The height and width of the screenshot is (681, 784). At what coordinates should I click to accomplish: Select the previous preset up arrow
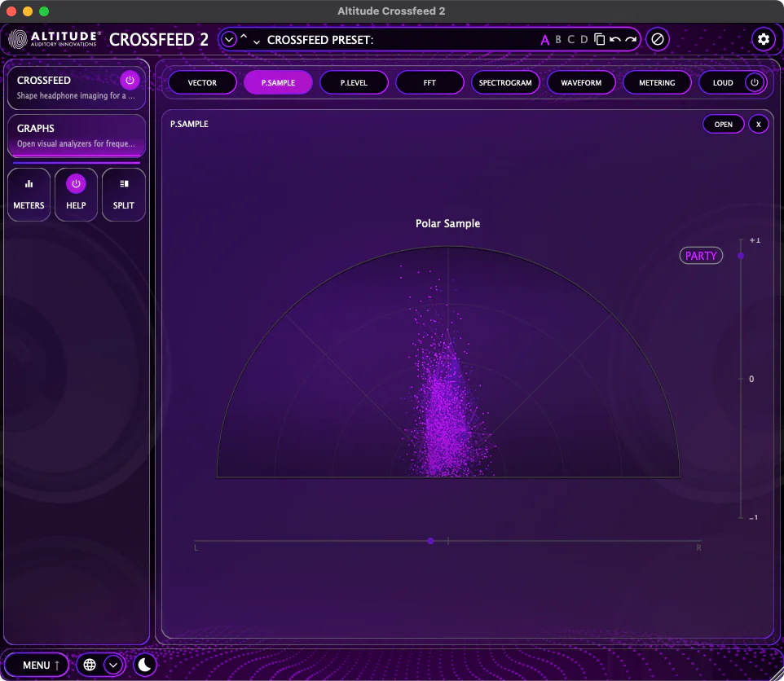(244, 37)
